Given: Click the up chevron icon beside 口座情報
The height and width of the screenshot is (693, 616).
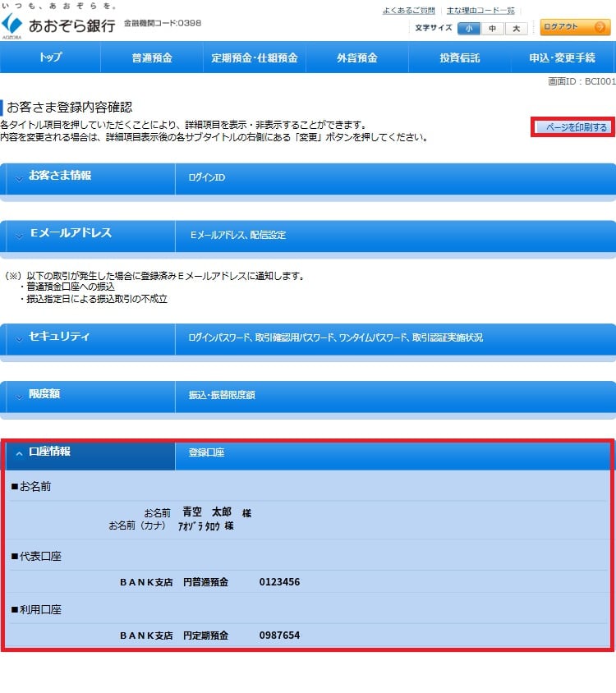Looking at the screenshot, I should pyautogui.click(x=19, y=454).
